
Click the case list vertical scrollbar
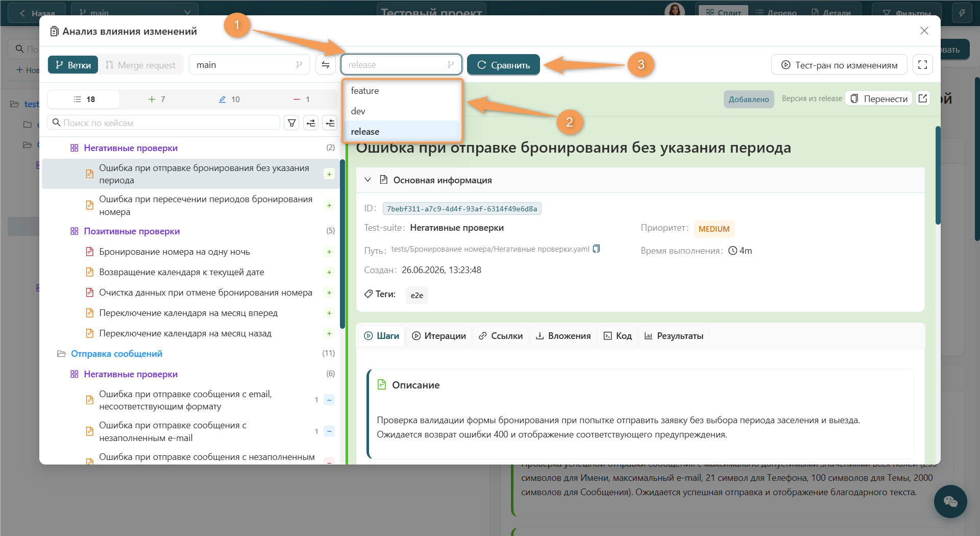pos(342,244)
